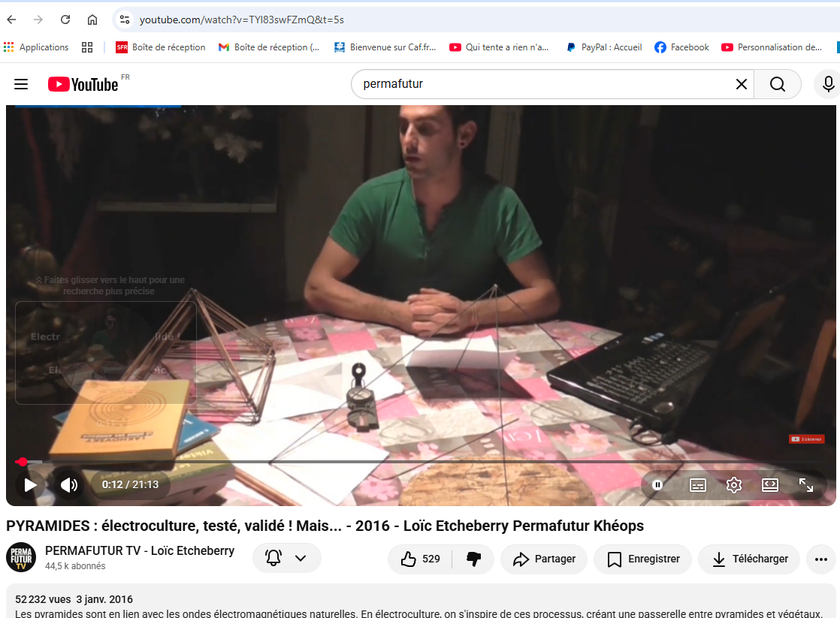Open the player settings gear
Image resolution: width=840 pixels, height=618 pixels.
[x=734, y=485]
